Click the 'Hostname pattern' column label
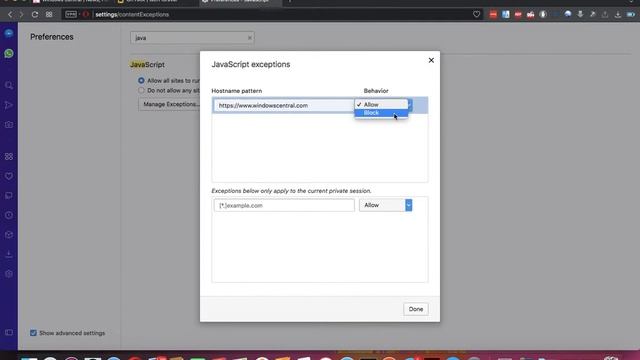Image resolution: width=640 pixels, height=360 pixels. (x=237, y=91)
